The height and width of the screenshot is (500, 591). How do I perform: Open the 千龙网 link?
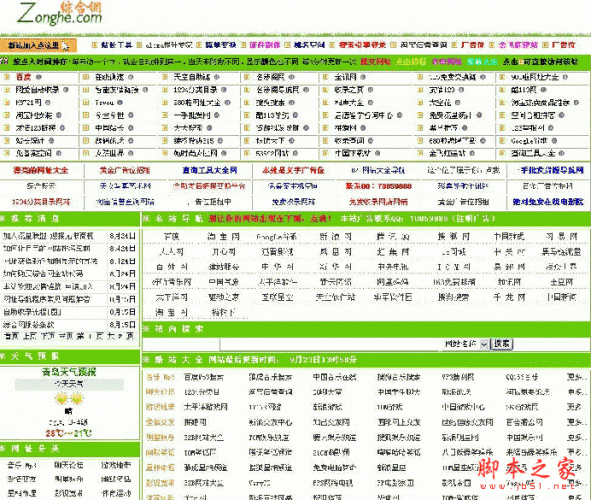(509, 297)
